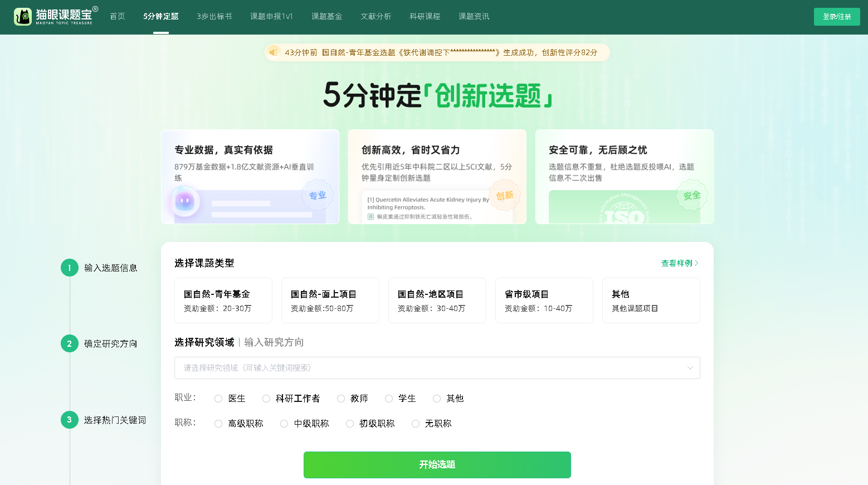Click the 创新 badge stamp icon
This screenshot has height=485, width=868.
coord(505,196)
